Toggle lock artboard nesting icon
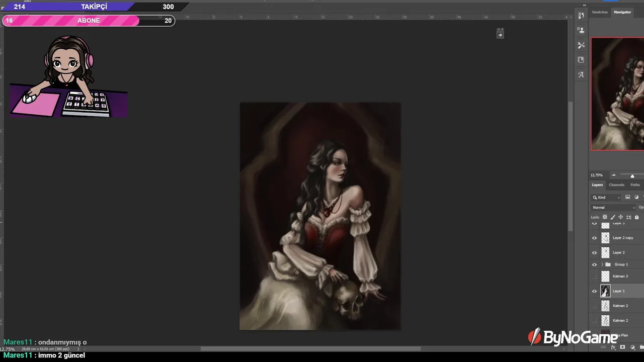644x362 pixels. pyautogui.click(x=628, y=217)
